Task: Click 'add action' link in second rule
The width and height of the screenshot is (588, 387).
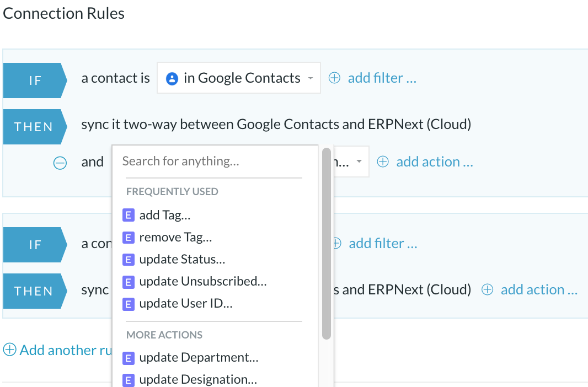Action: 539,289
